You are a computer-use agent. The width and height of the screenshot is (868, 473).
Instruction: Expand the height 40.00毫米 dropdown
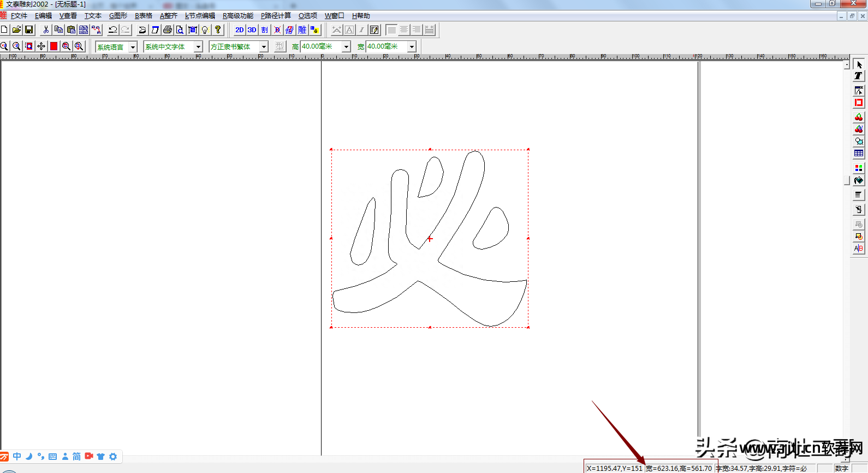tap(346, 47)
